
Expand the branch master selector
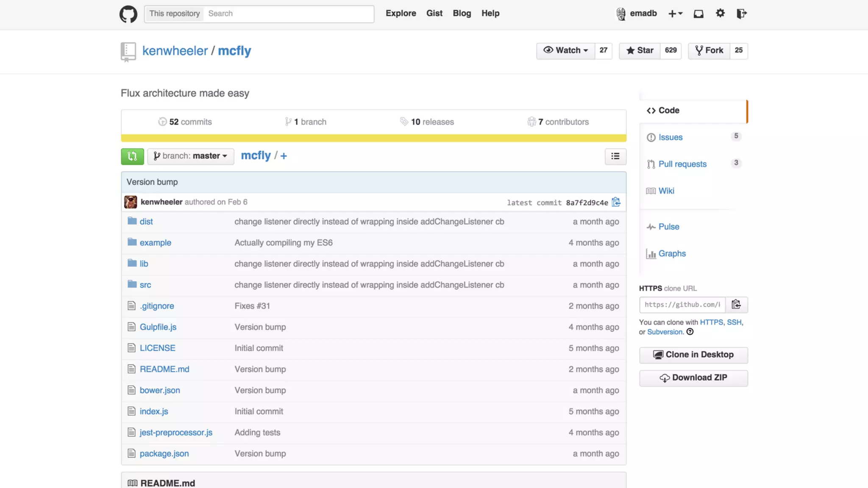(191, 156)
